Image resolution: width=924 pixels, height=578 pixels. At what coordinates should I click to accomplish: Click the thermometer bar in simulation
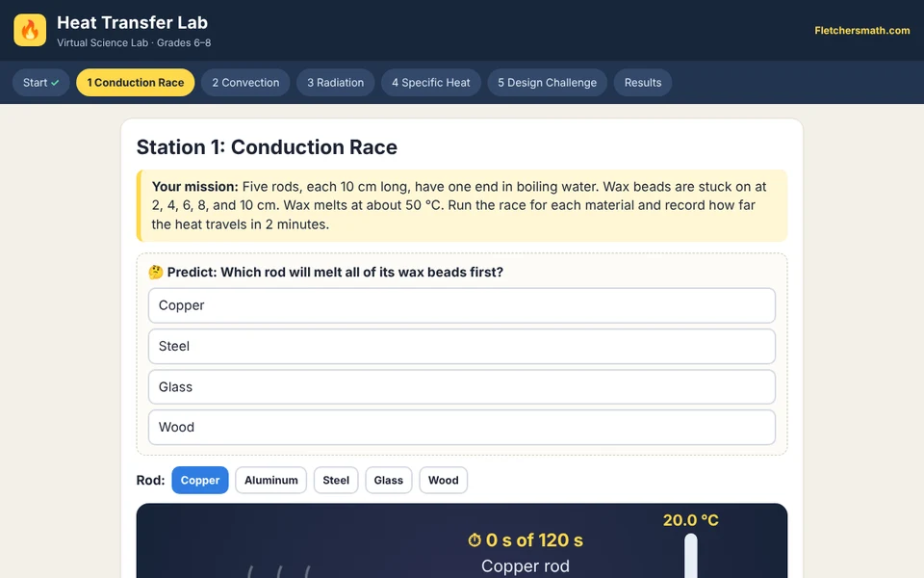coord(691,556)
